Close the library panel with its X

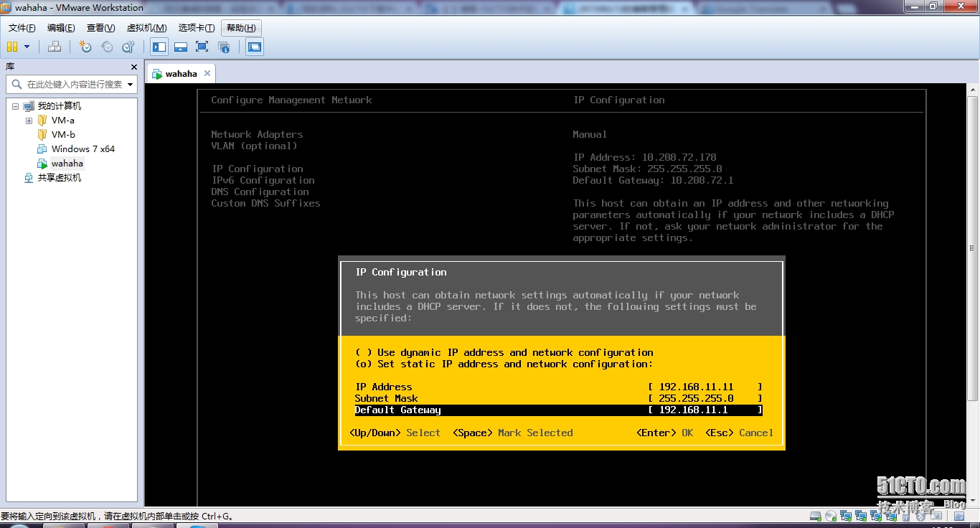pos(134,67)
